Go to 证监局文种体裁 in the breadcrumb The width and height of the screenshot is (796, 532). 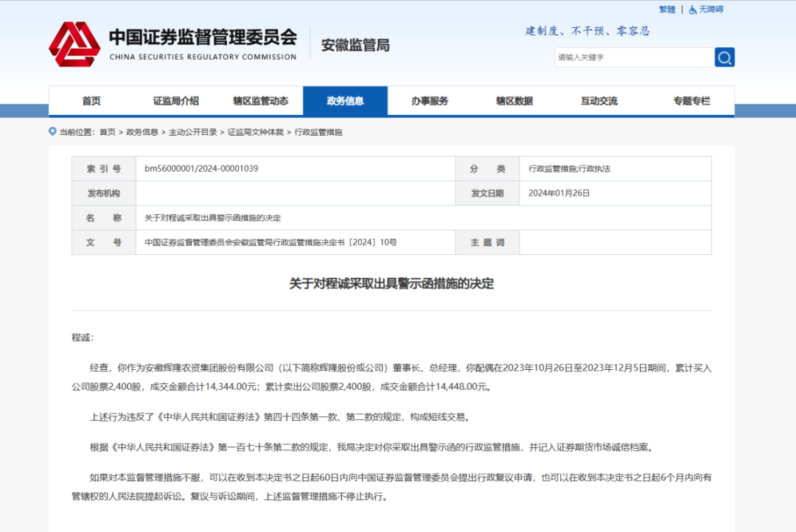click(x=255, y=132)
